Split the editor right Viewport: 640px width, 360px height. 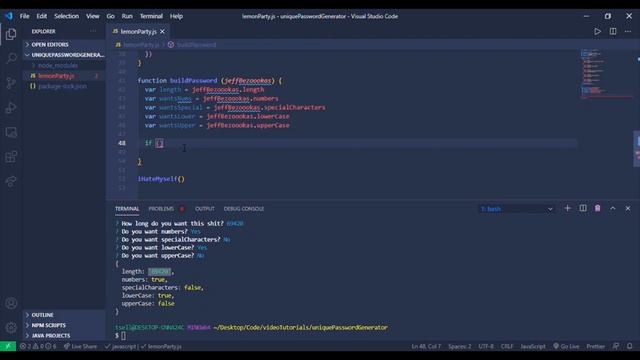(613, 31)
